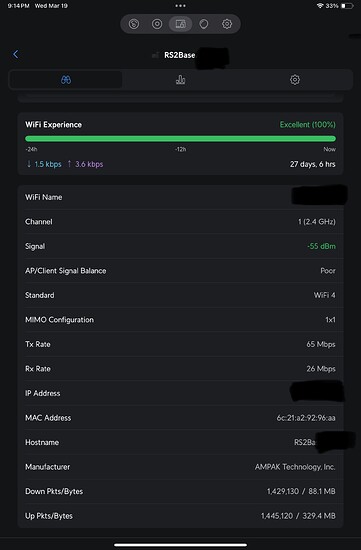The image size is (361, 550).
Task: Open the client settings gear tab
Action: pos(295,80)
